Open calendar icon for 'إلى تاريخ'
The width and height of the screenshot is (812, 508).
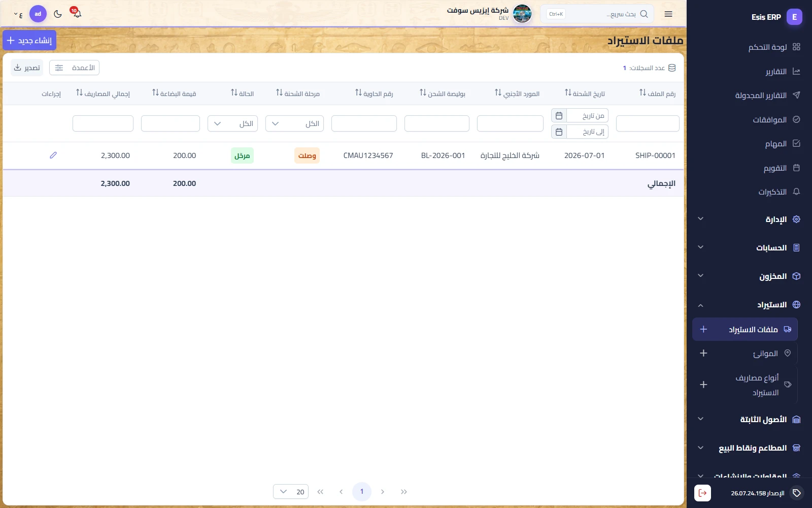click(x=559, y=132)
